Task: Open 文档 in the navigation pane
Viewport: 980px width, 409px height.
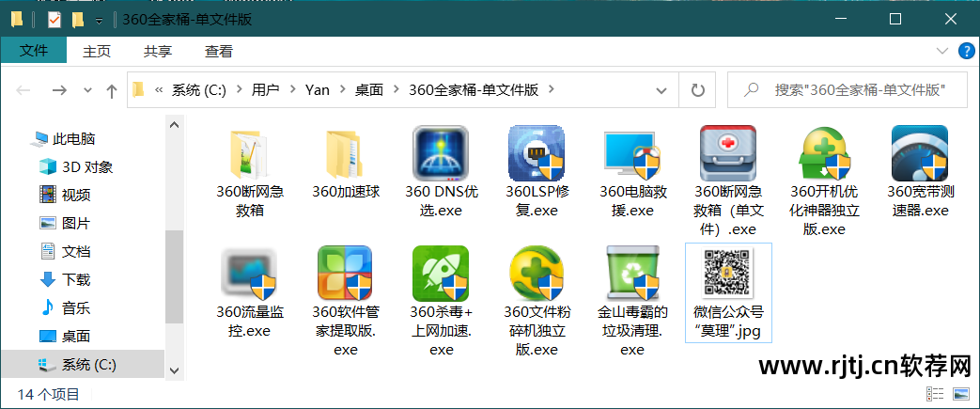Action: point(64,251)
